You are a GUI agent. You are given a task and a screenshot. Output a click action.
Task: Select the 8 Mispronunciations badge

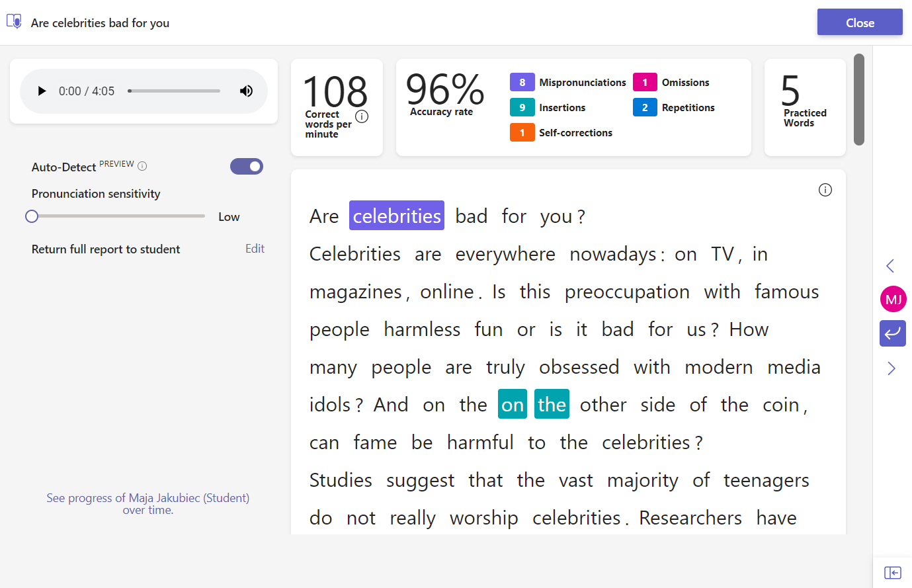(x=522, y=82)
